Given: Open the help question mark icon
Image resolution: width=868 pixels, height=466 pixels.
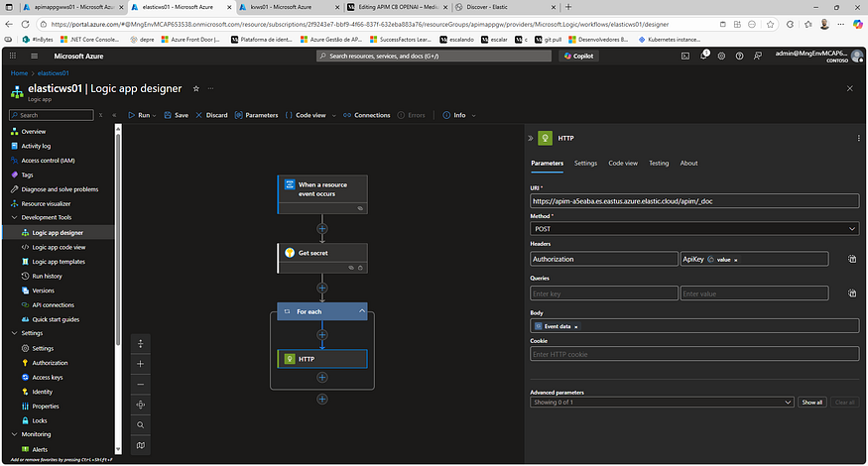Looking at the screenshot, I should [x=740, y=56].
